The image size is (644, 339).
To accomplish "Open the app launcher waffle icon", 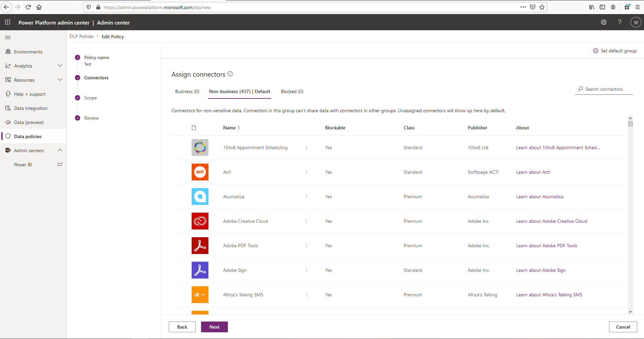I will [x=8, y=22].
